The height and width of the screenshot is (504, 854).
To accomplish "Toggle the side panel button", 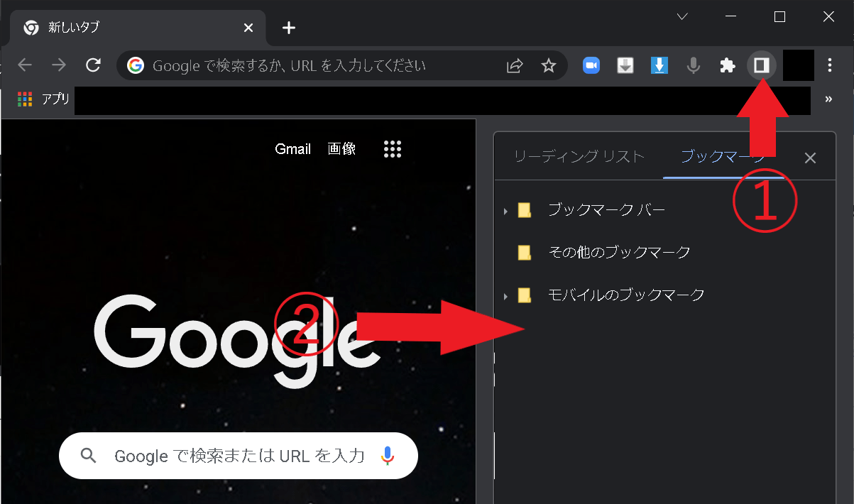I will (x=762, y=66).
